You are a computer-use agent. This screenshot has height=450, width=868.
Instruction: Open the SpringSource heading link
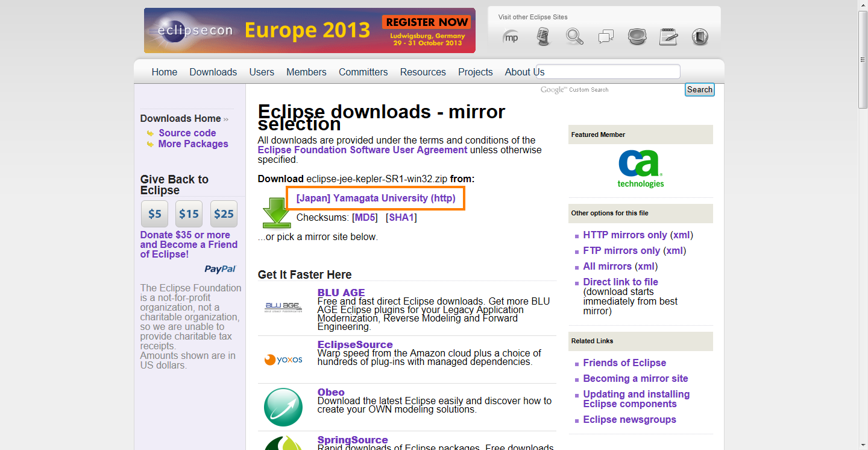tap(353, 440)
